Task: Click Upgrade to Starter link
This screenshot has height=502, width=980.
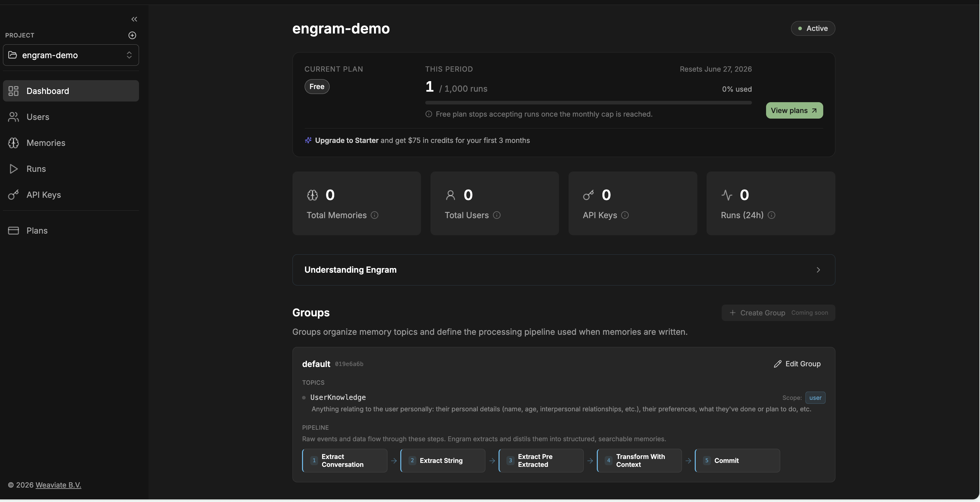Action: 347,140
